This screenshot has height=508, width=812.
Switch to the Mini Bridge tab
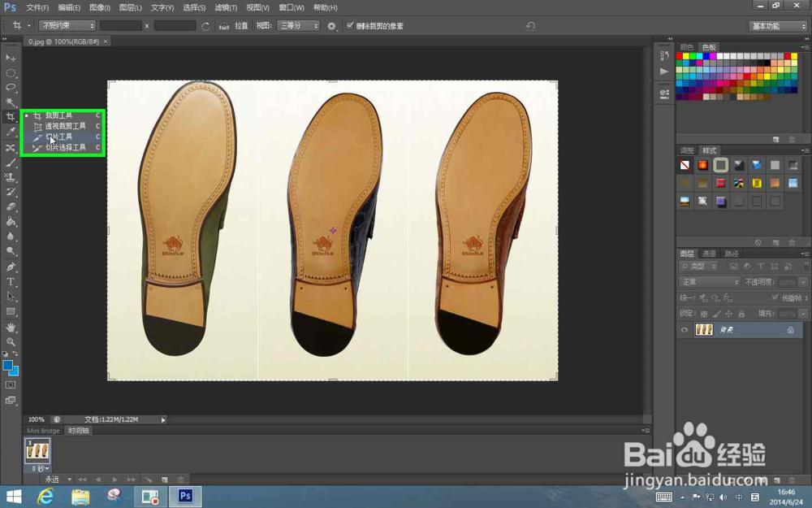[x=43, y=431]
